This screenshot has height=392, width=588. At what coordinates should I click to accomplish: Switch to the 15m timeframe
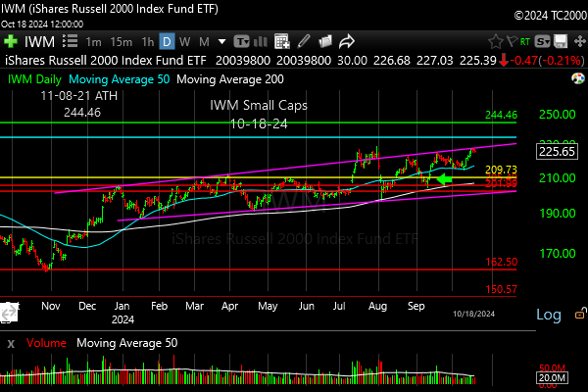(x=121, y=42)
